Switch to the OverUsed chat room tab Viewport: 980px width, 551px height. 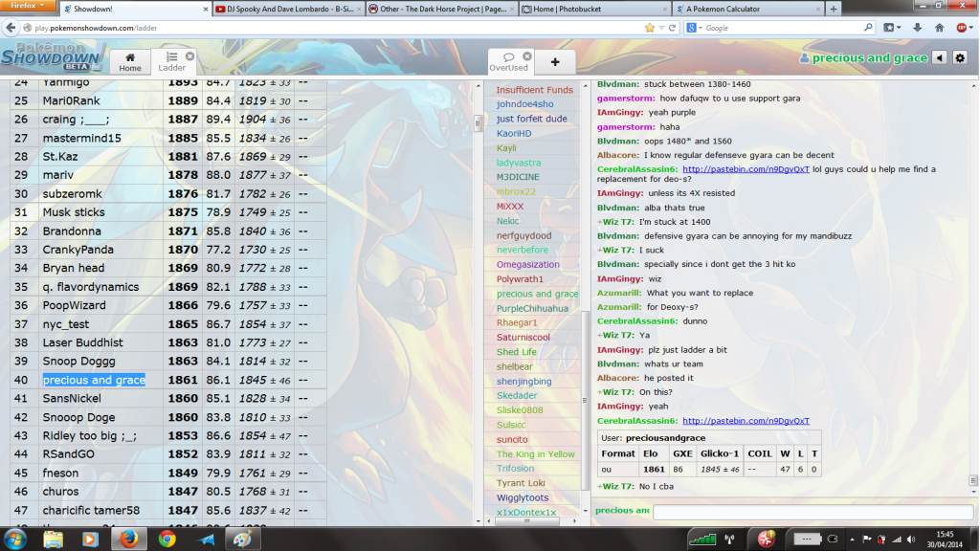[508, 61]
